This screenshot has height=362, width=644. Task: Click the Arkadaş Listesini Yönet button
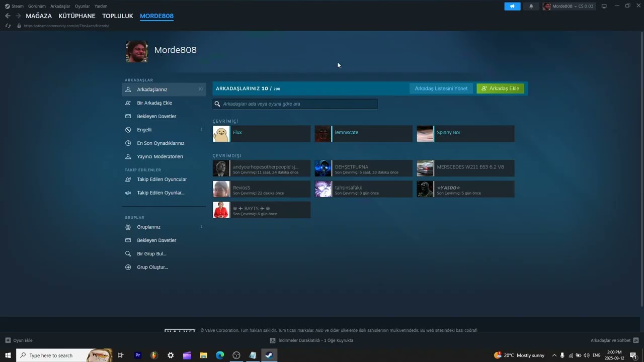[x=441, y=88]
